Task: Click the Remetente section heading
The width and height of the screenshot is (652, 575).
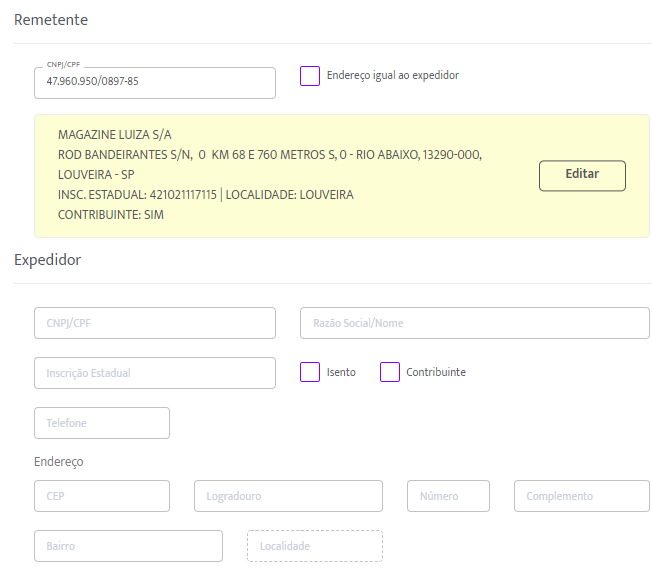Action: [x=51, y=20]
